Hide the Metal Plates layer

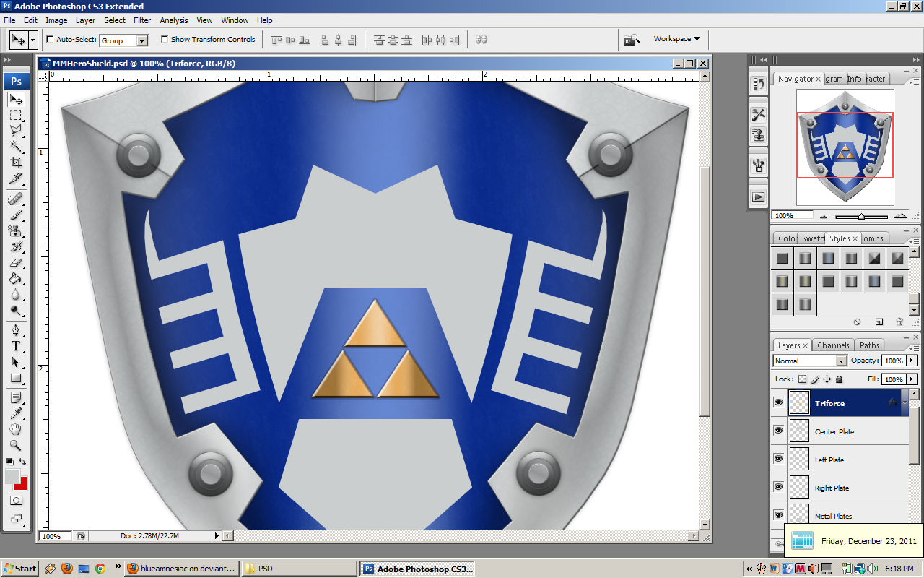(x=778, y=515)
